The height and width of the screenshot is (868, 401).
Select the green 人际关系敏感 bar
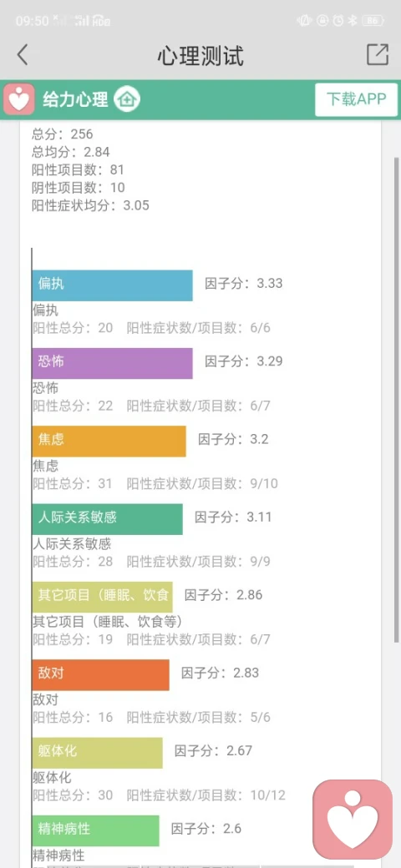point(108,519)
